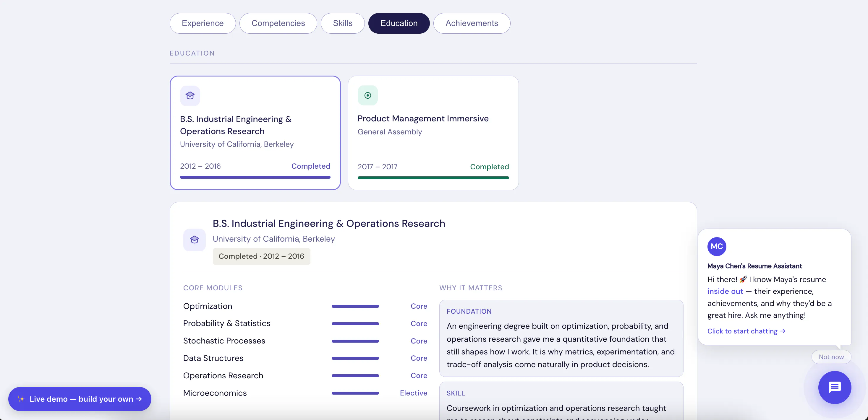868x420 pixels.
Task: Switch to the Experience tab
Action: pos(203,23)
